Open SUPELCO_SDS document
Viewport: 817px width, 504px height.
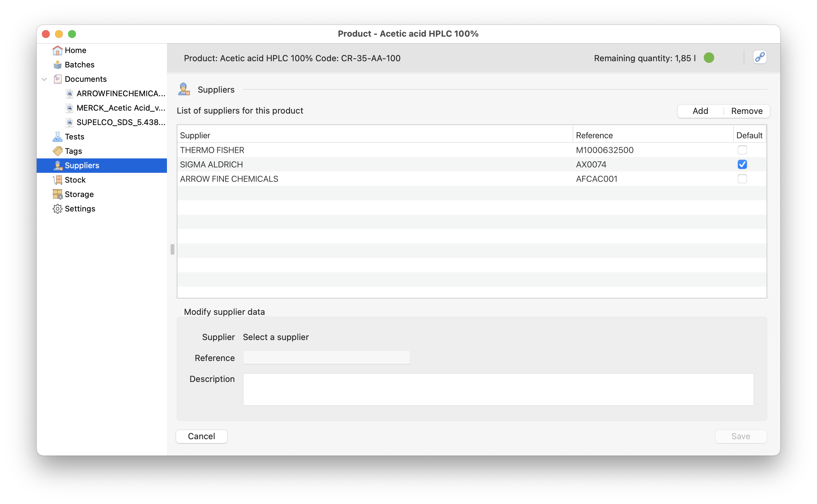[x=121, y=122]
